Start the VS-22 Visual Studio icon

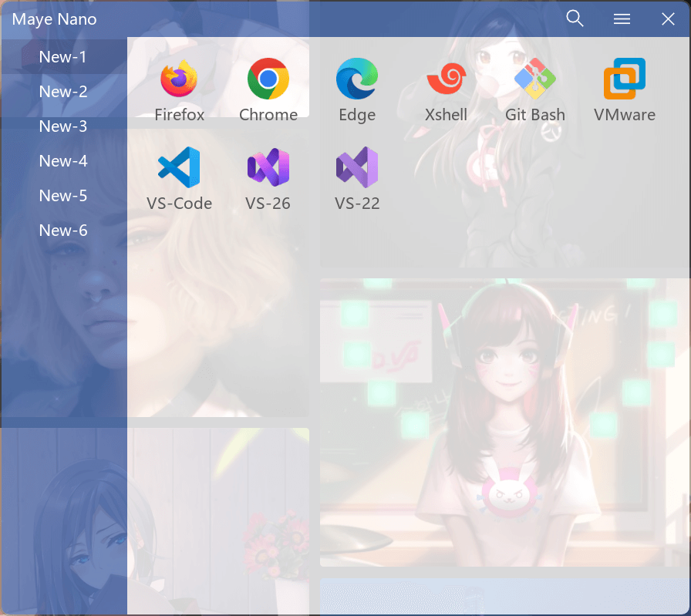[357, 168]
